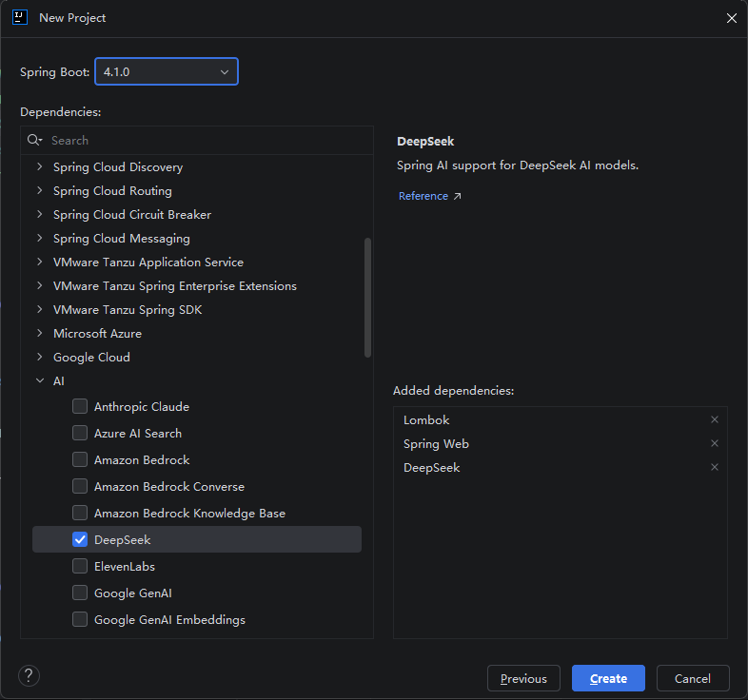Enable the ElevenLabs checkbox
Screen dimensions: 748x700
click(x=80, y=567)
